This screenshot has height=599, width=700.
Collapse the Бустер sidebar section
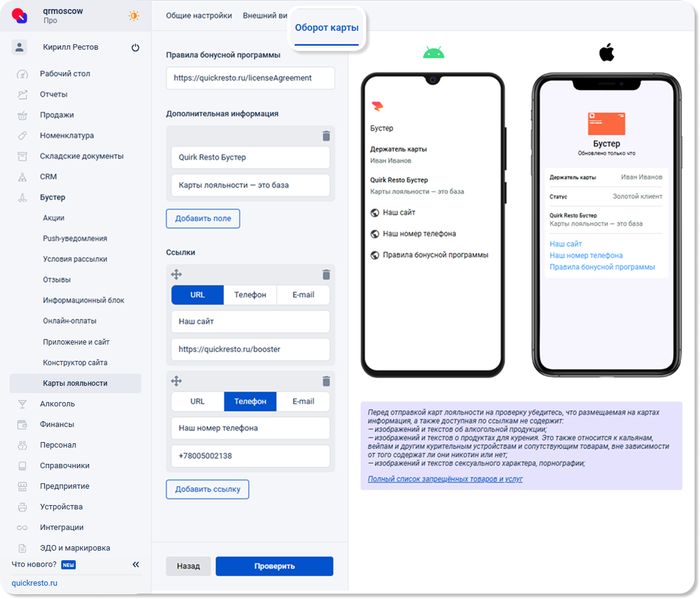(x=52, y=197)
